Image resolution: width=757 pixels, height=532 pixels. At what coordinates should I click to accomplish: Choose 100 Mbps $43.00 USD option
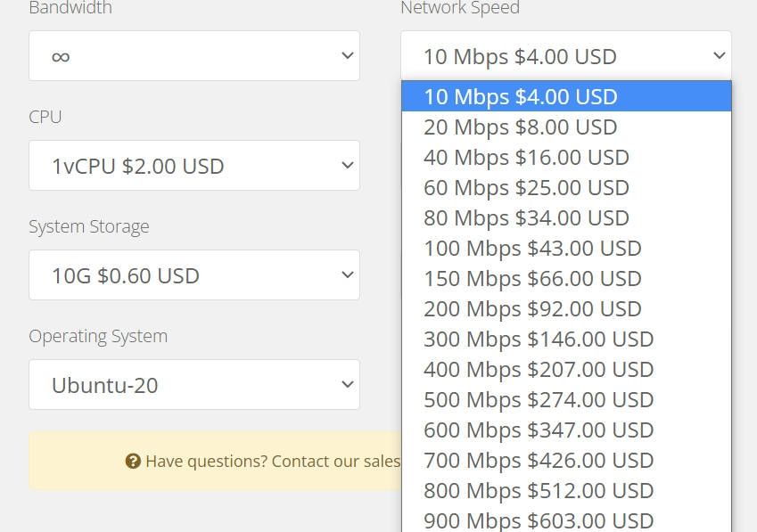[x=565, y=248]
